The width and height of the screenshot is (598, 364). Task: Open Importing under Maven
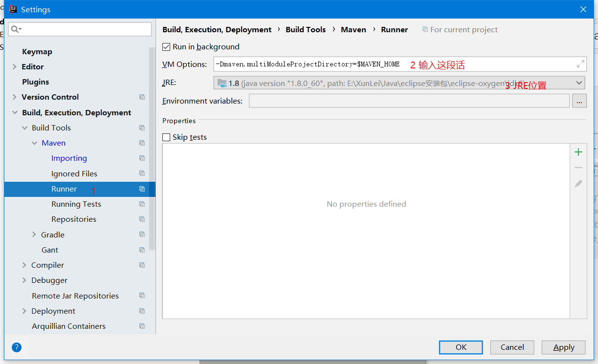tap(69, 158)
